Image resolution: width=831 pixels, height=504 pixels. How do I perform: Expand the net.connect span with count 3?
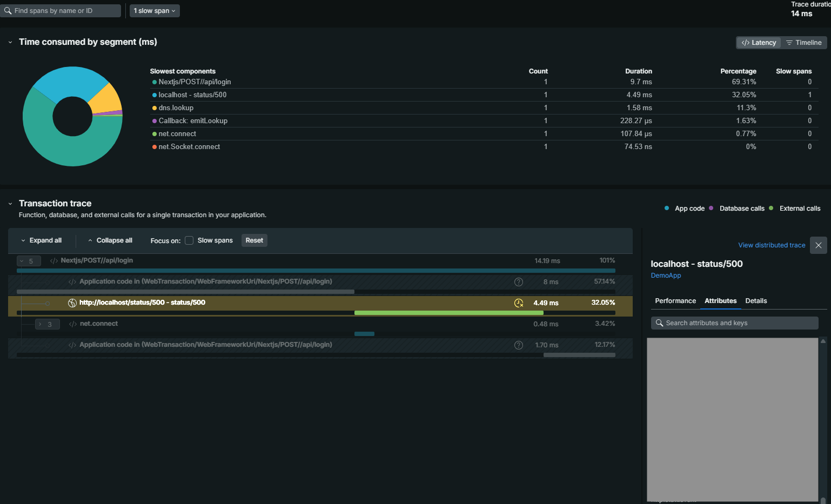pos(47,324)
